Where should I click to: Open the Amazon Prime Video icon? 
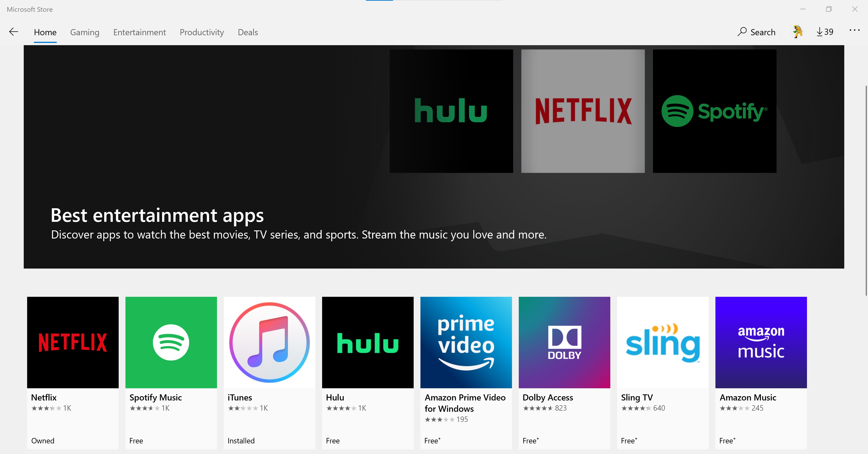pos(466,342)
